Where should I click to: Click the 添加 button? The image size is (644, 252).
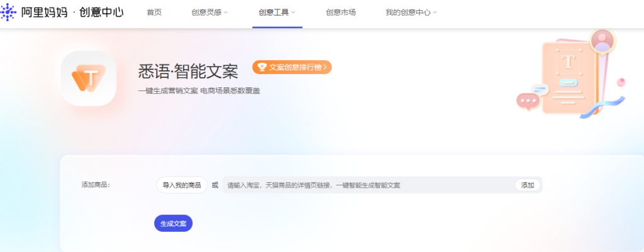pyautogui.click(x=528, y=185)
